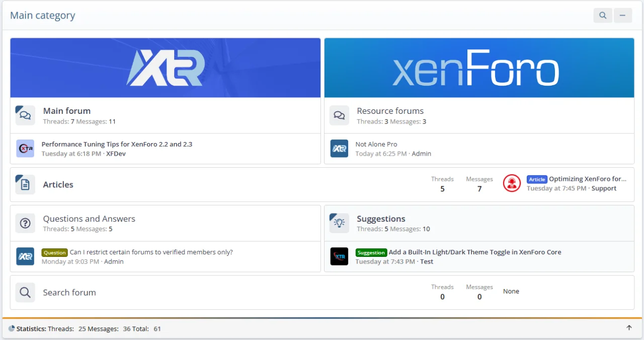Click the xenForo banner image

[479, 68]
